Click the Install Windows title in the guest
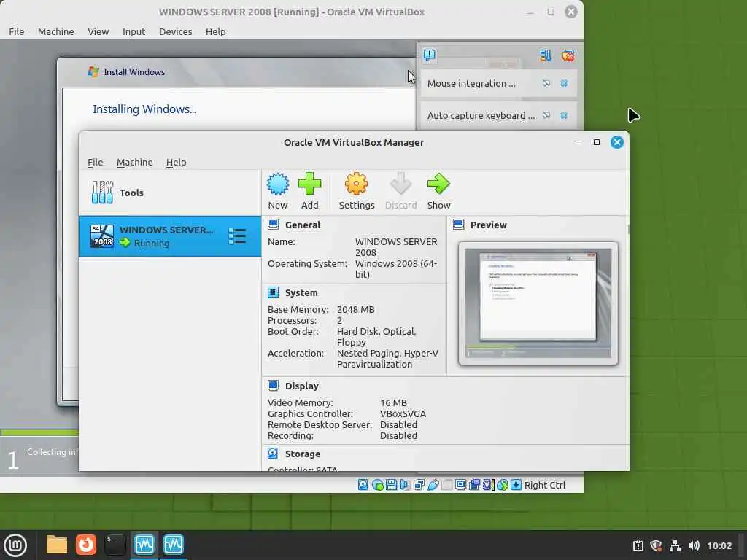 (x=134, y=72)
